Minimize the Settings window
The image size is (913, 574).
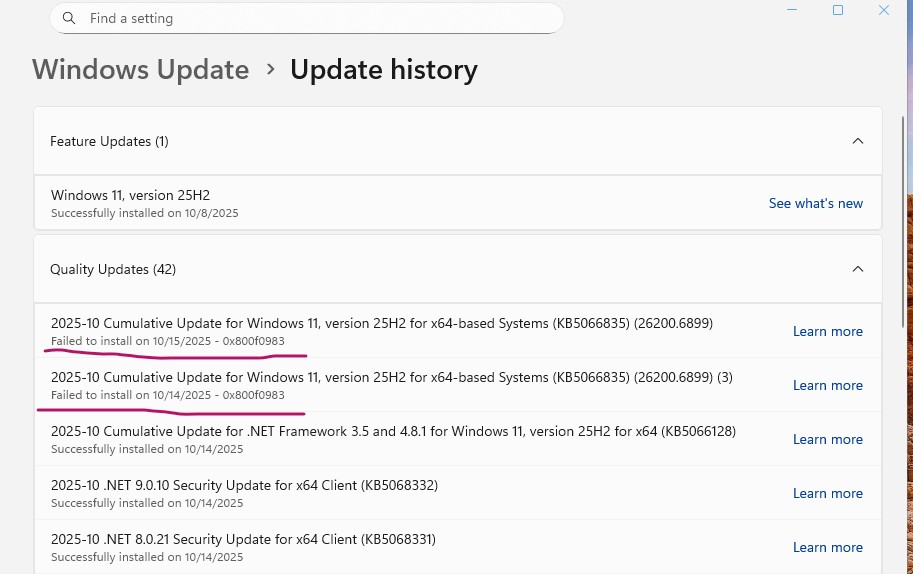pos(792,10)
